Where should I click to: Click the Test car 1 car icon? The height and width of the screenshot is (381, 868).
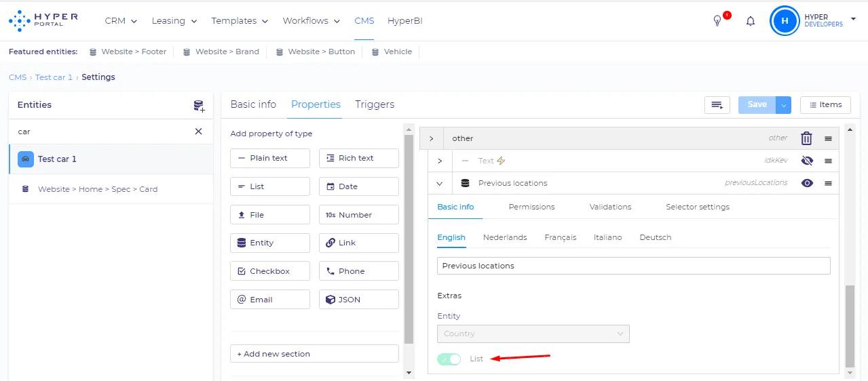tap(26, 159)
